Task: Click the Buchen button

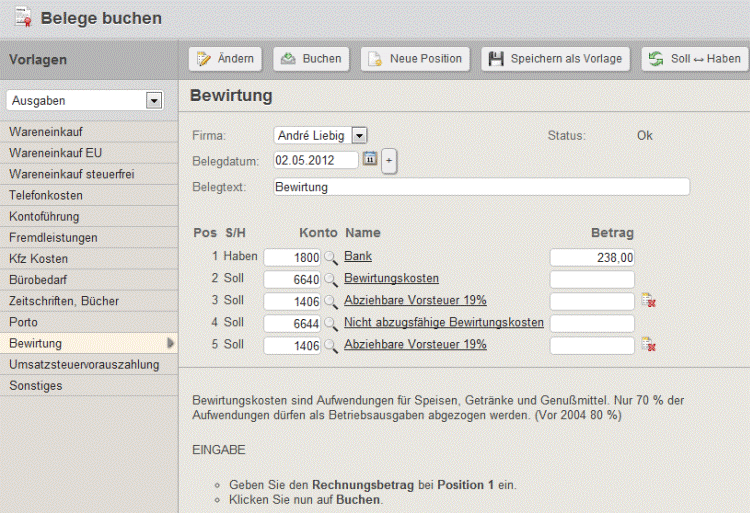Action: pyautogui.click(x=311, y=59)
